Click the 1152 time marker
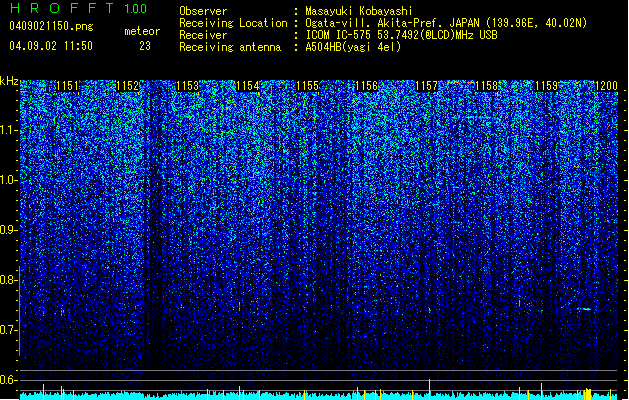Screen dimensions: 629x400 click(x=128, y=86)
